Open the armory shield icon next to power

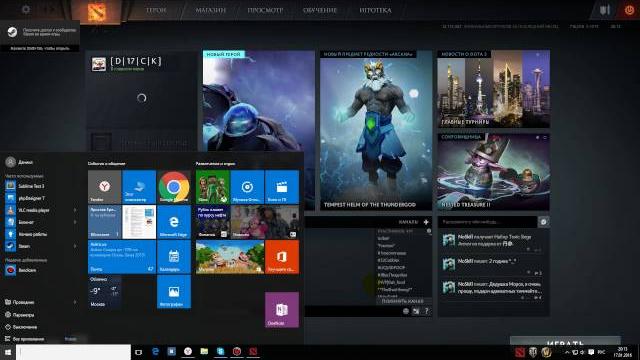(604, 10)
